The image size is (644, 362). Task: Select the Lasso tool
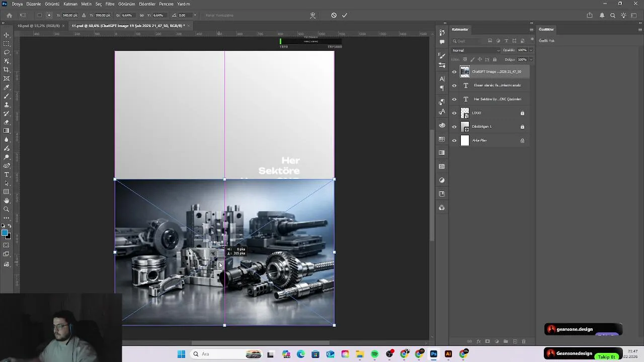point(7,52)
